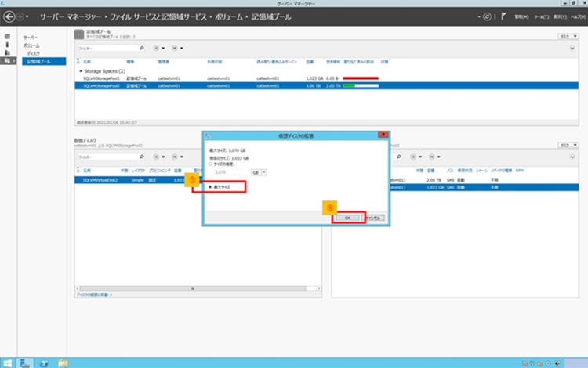Select the dashboard icon in left sidebar

click(x=8, y=37)
